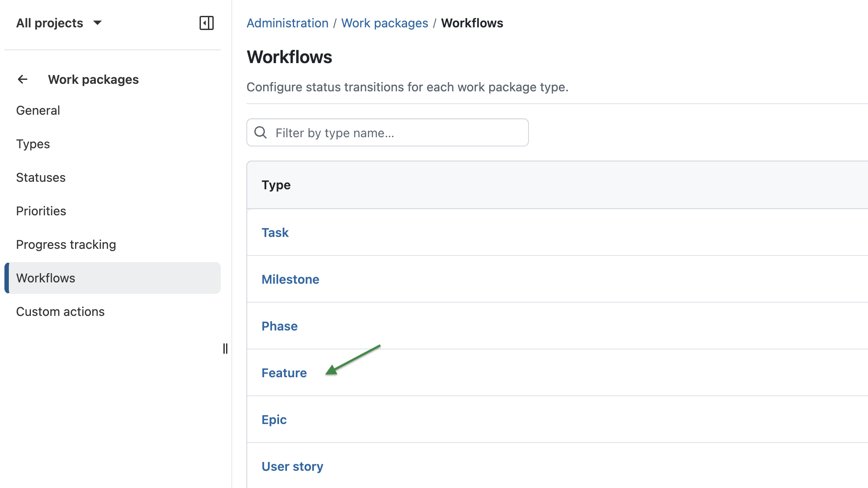Open Custom actions settings
The height and width of the screenshot is (488, 868).
[x=60, y=312]
